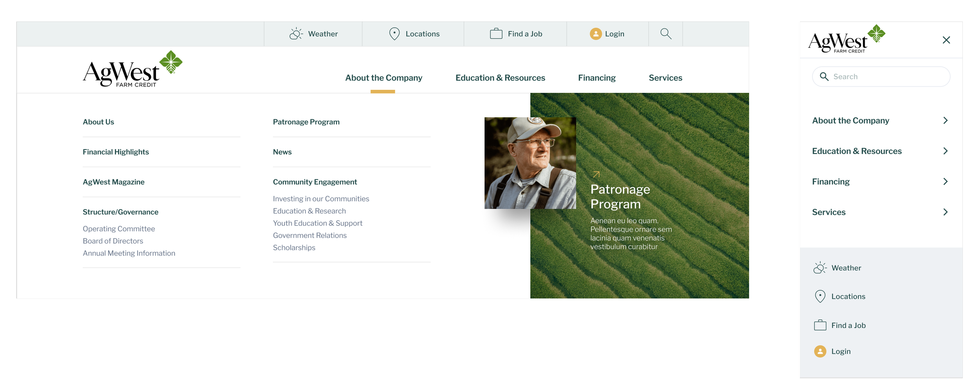Click Find a Job text in mobile menu footer
Viewport: 980px width, 391px height.
(848, 326)
